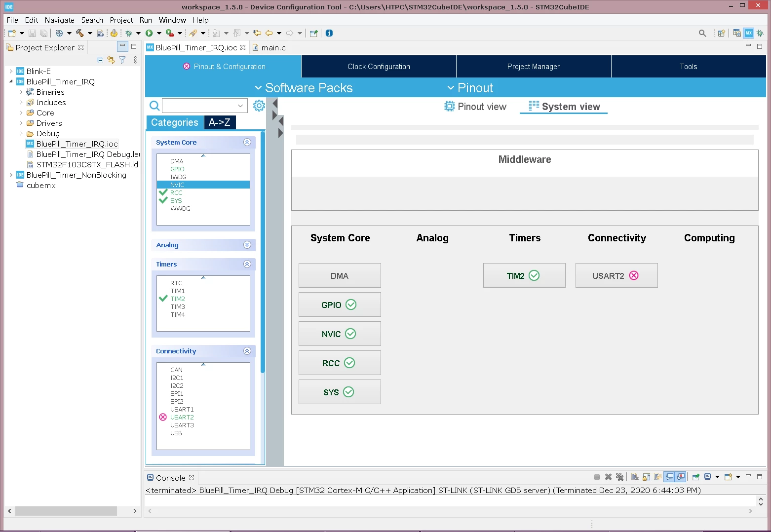Select the Categories sorting toggle

175,122
